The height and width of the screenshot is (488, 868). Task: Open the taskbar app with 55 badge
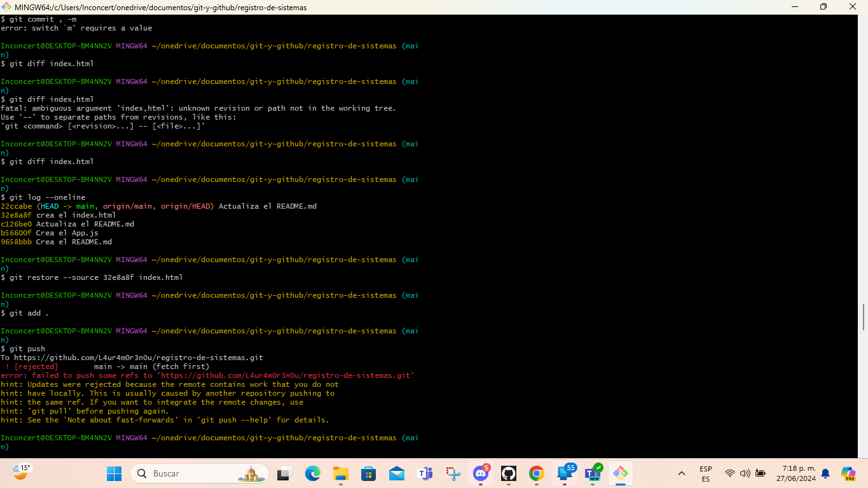pos(565,473)
